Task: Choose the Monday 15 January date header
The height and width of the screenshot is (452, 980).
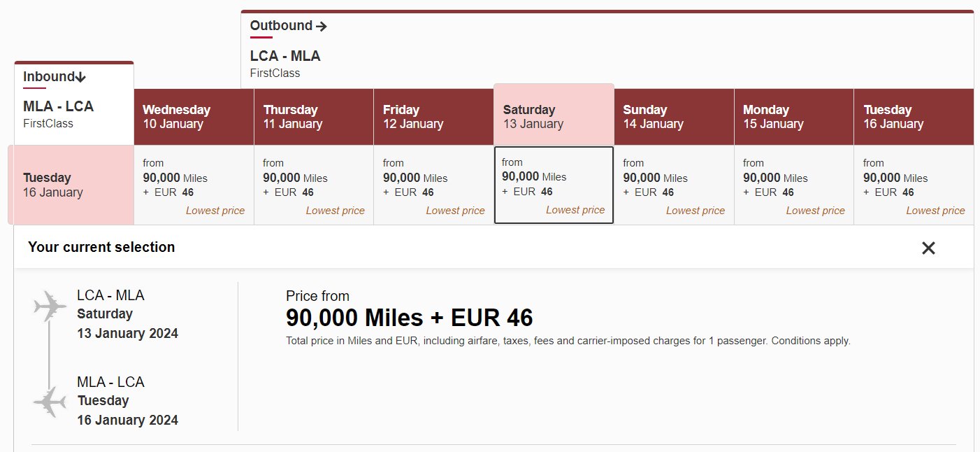Action: pyautogui.click(x=794, y=117)
